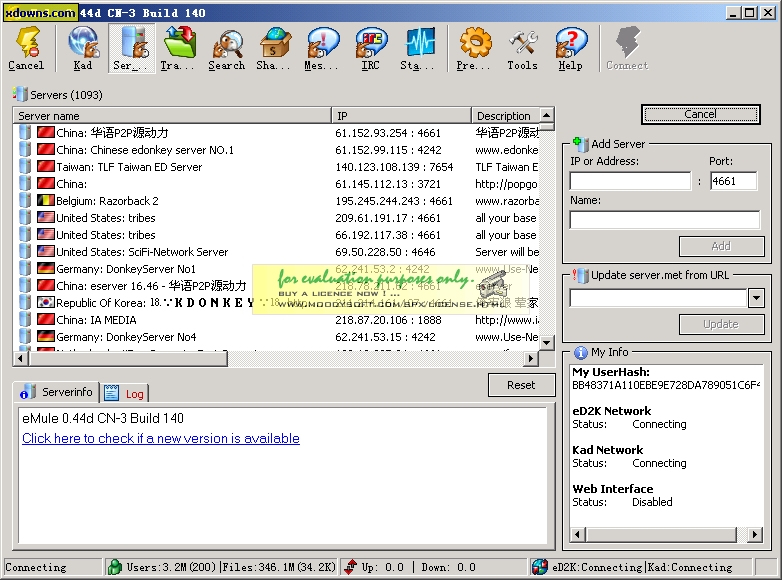Click the Update server.met group icon
The image size is (782, 580).
(x=580, y=275)
